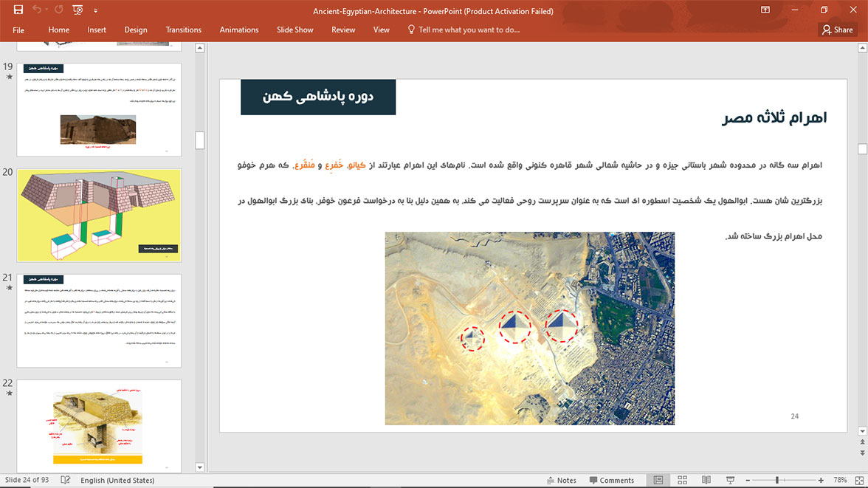Select slide 21 thumbnail
868x488 pixels.
[x=99, y=320]
